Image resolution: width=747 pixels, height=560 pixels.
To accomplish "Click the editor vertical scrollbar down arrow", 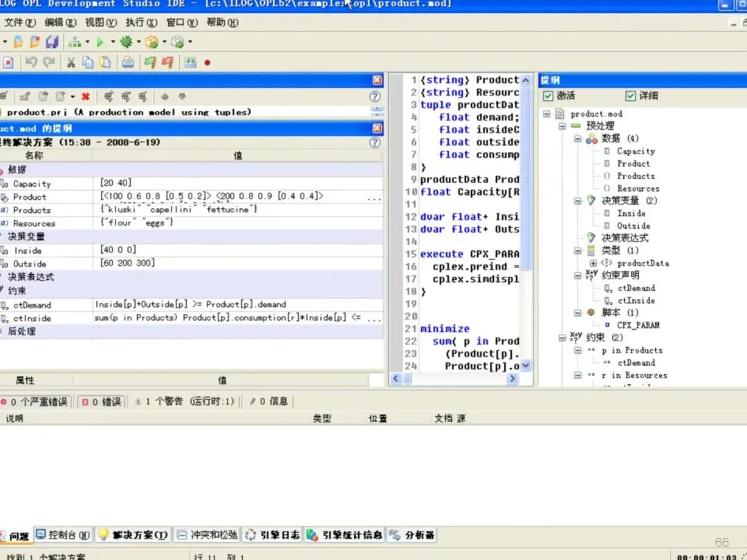I will coord(526,366).
